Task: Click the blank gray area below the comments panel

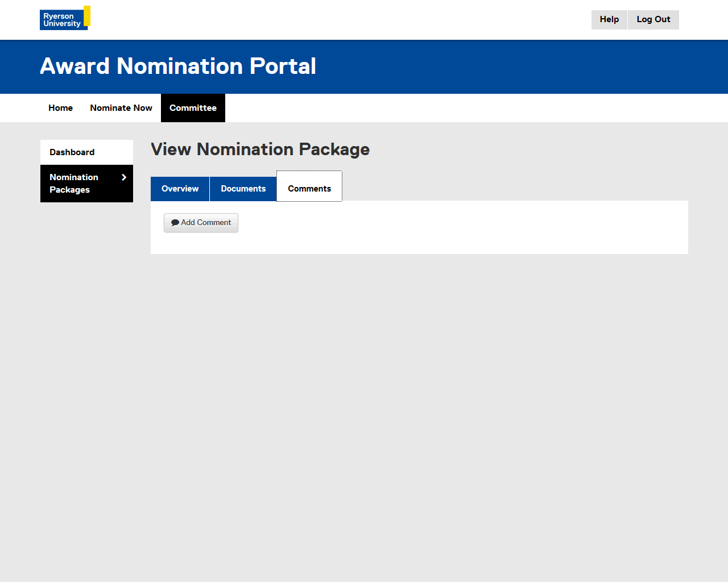Action: [x=419, y=398]
